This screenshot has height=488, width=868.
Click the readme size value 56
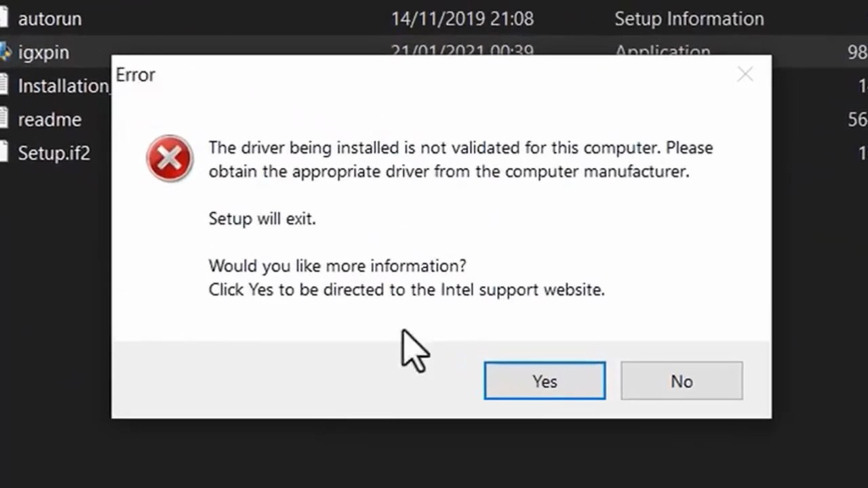[857, 119]
